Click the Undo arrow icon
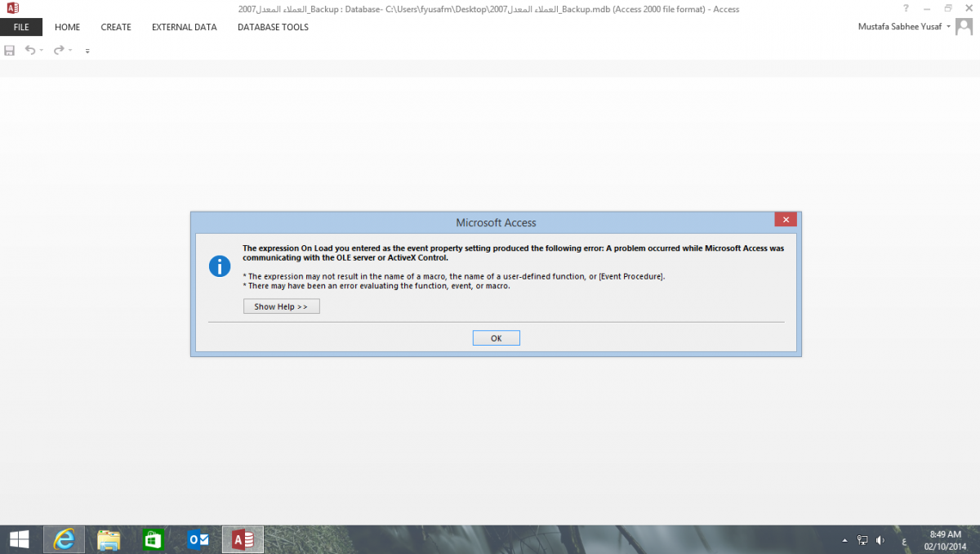Screen dimensions: 980x554 click(30, 50)
